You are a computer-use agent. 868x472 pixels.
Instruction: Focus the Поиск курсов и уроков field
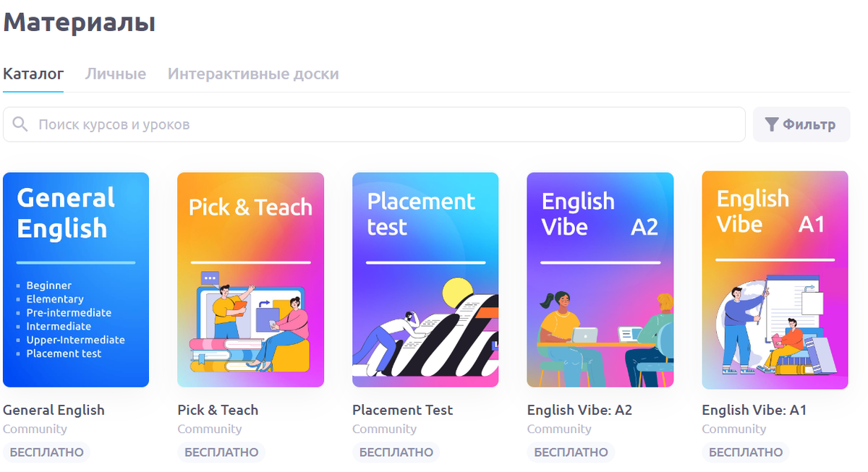point(374,124)
